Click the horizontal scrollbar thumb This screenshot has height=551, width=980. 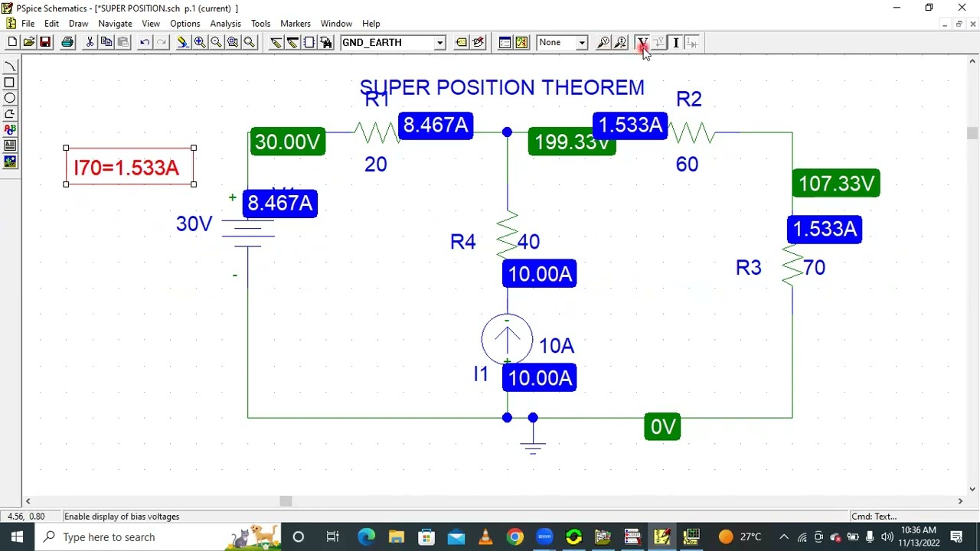[286, 501]
